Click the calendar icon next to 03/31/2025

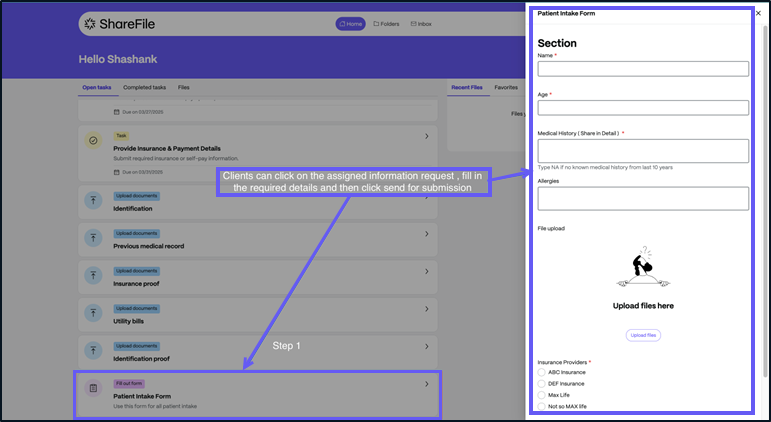pyautogui.click(x=117, y=172)
